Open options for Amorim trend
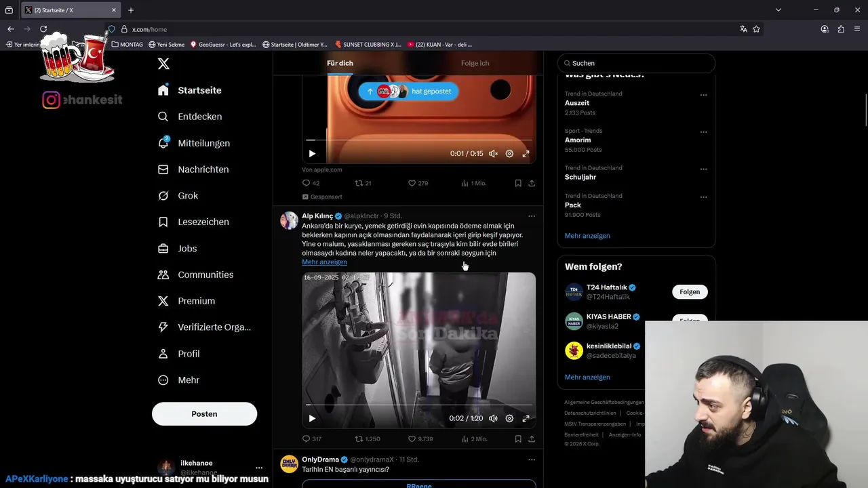Image resolution: width=868 pixels, height=488 pixels. point(703,132)
